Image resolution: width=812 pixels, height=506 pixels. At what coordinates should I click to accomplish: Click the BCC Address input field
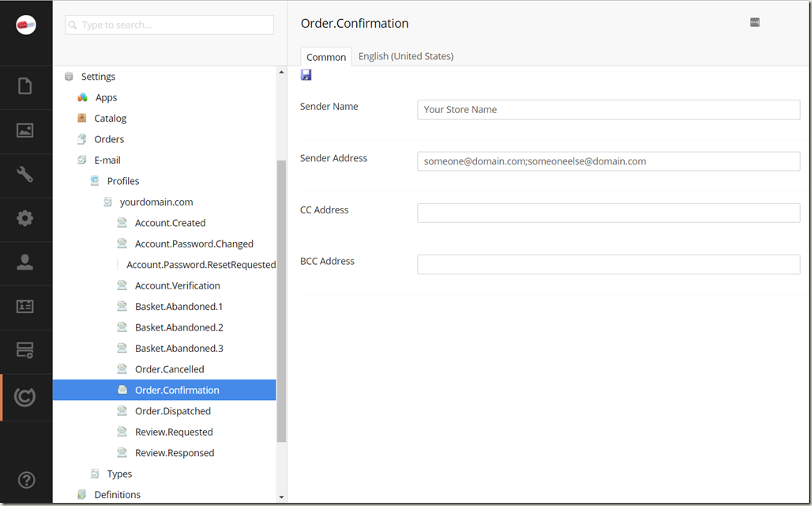[x=608, y=264]
